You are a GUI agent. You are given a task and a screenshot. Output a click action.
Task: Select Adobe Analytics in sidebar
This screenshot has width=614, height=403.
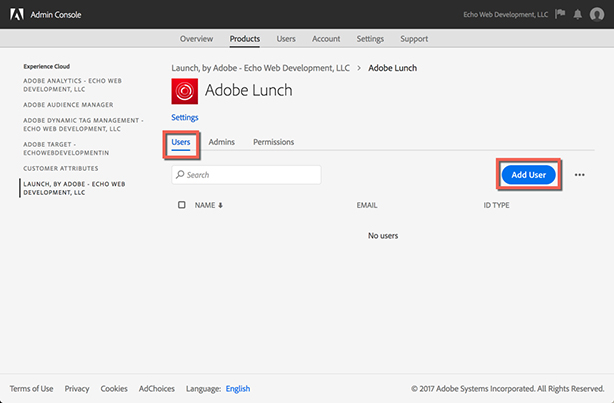tap(72, 85)
